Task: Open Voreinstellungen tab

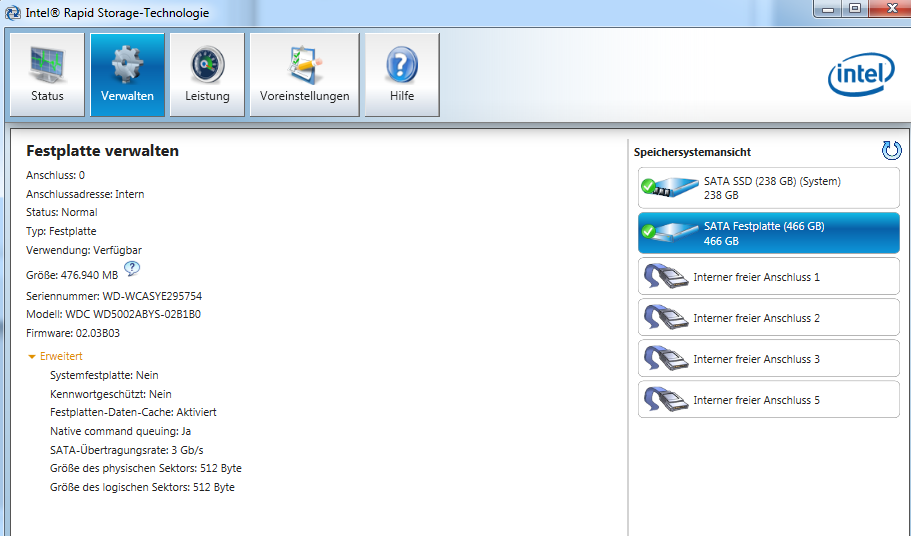Action: point(304,75)
